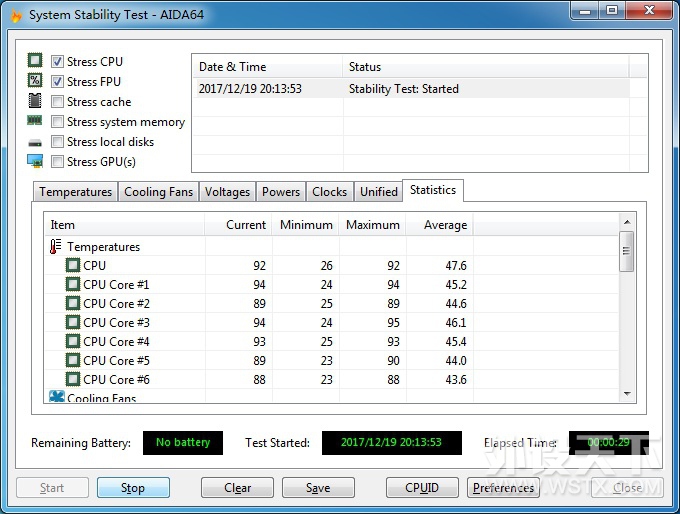Click the Status column header in log

point(486,67)
